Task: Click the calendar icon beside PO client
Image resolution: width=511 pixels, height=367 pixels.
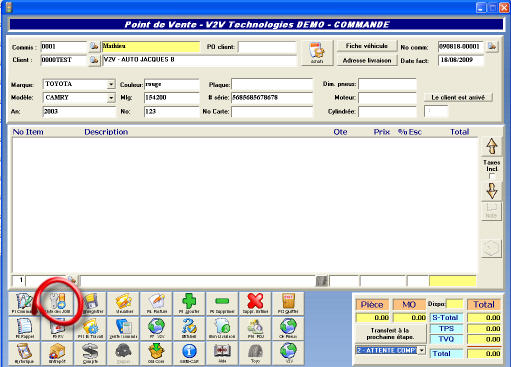Action: (x=317, y=53)
